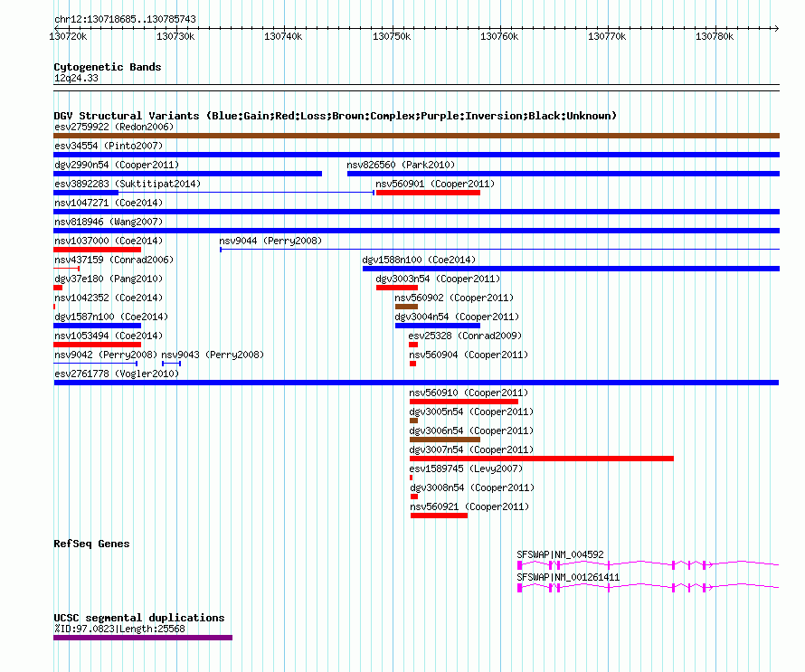Select the red nsv560910 loss bar
The height and width of the screenshot is (672, 805).
[x=464, y=402]
